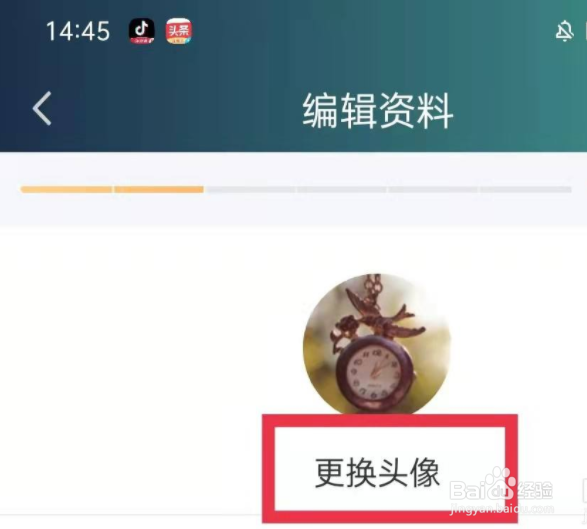Viewport: 587px width, 529px height.
Task: Tap the watch dial inside the avatar
Action: pyautogui.click(x=374, y=373)
